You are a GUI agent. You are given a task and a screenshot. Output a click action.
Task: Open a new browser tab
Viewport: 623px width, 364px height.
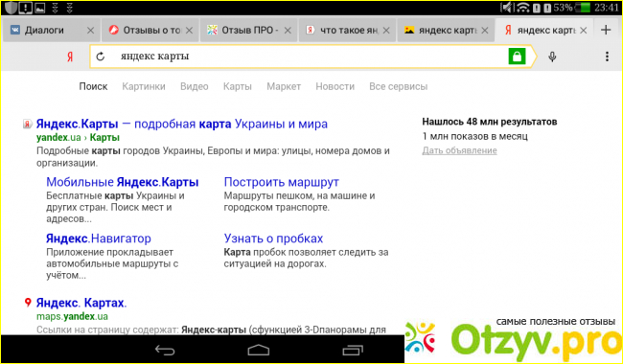(606, 30)
